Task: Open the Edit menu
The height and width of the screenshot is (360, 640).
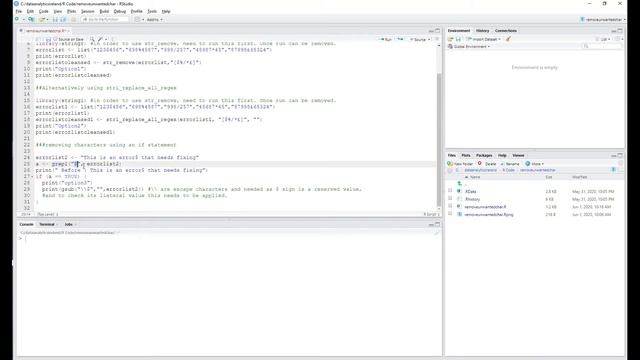Action: click(30, 11)
